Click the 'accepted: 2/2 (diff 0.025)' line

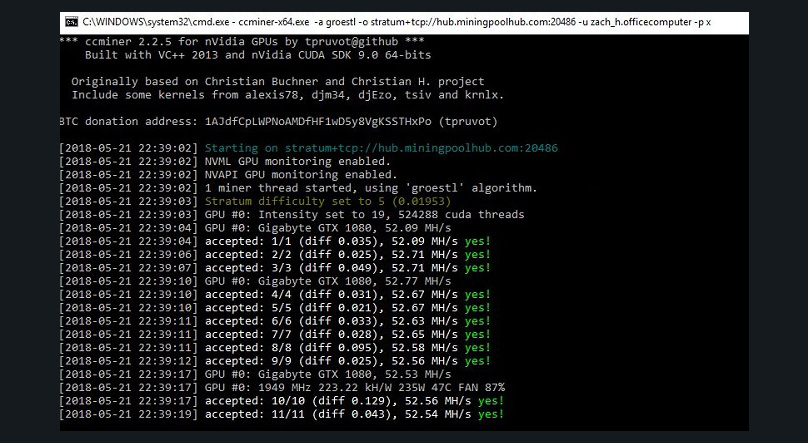click(x=275, y=255)
